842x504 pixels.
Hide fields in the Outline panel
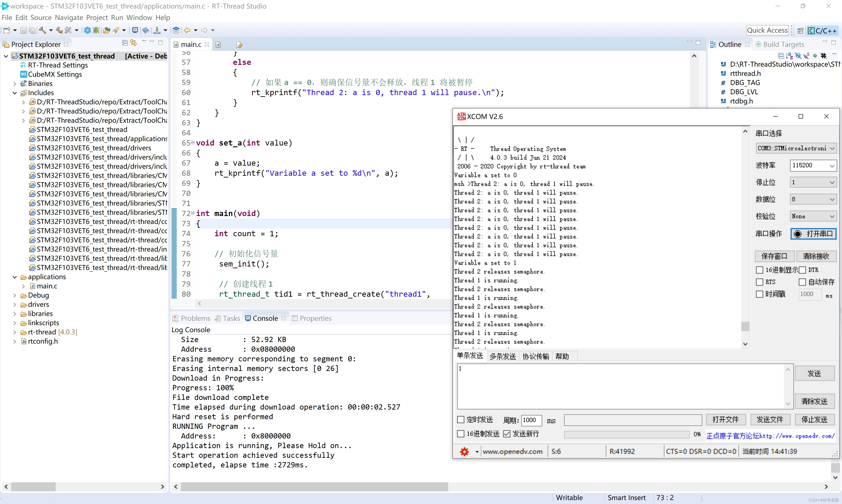(798, 55)
